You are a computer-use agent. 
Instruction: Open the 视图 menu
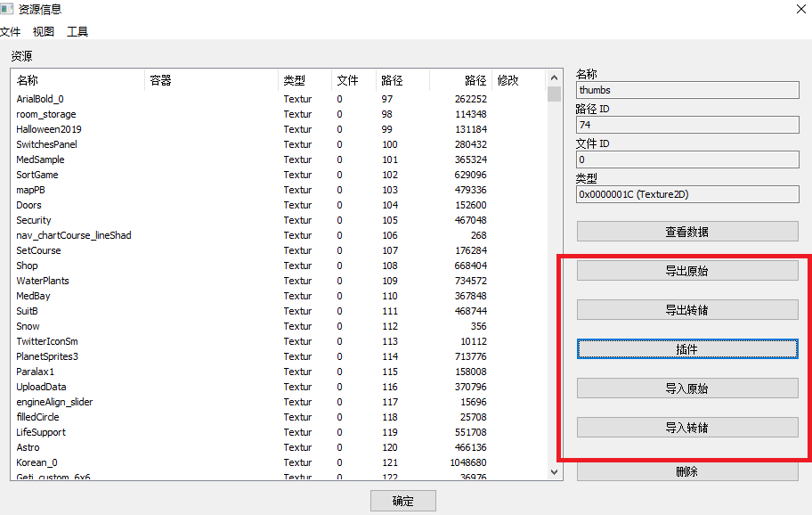point(44,31)
